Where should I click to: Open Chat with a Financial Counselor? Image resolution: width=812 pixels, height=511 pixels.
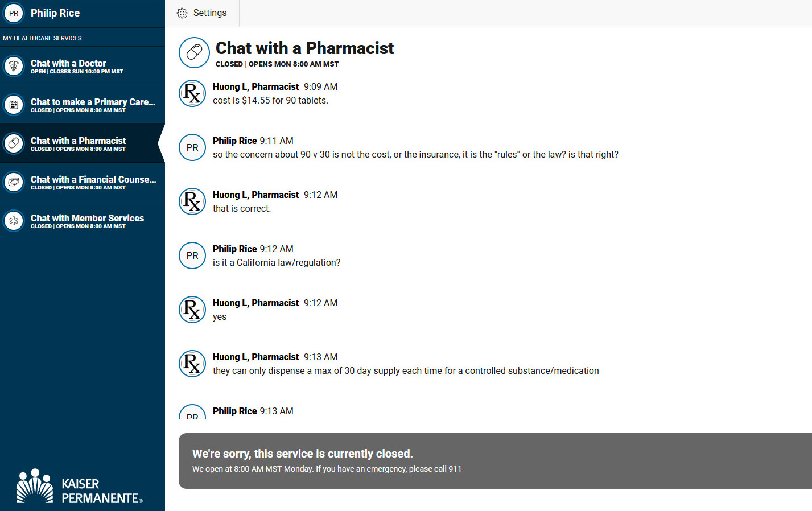(83, 182)
